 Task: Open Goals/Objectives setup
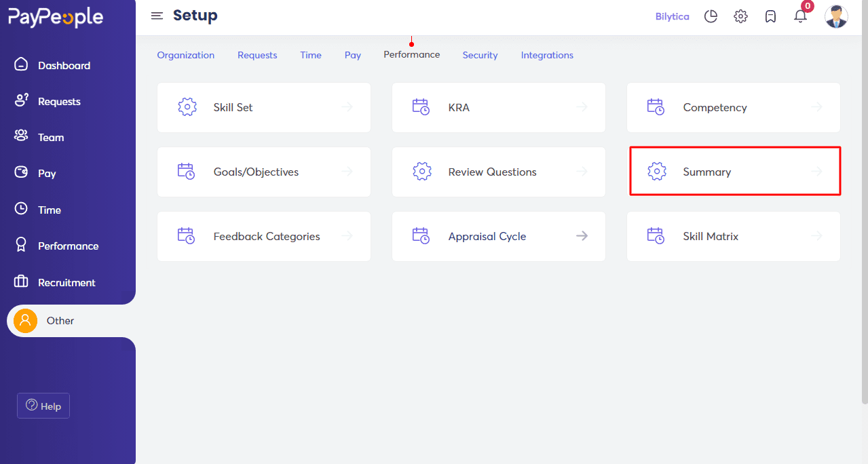pyautogui.click(x=264, y=172)
